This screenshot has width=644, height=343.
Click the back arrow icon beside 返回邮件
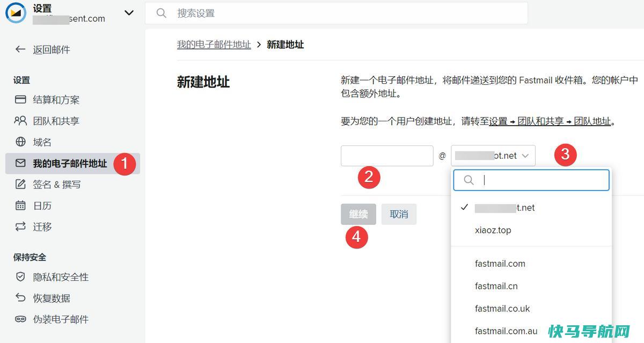pos(20,49)
